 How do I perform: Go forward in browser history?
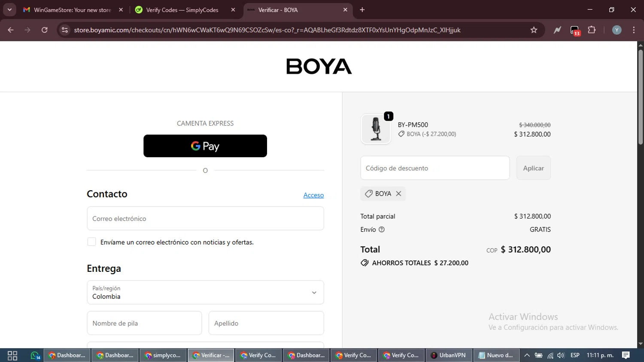(27, 30)
